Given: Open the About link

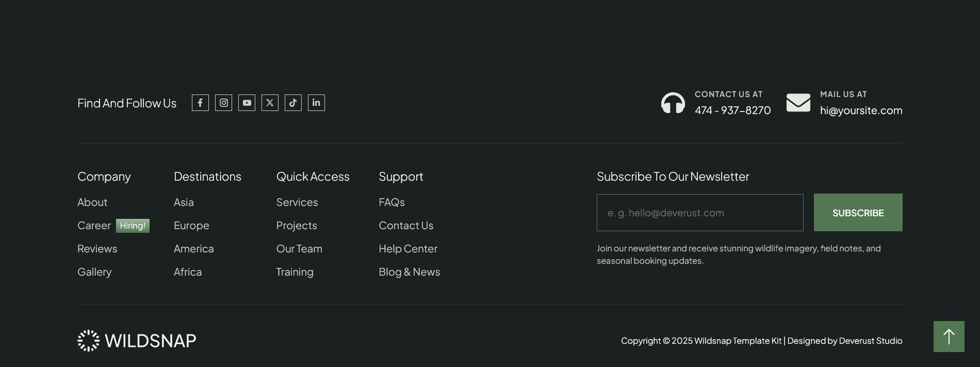Looking at the screenshot, I should pyautogui.click(x=92, y=202).
